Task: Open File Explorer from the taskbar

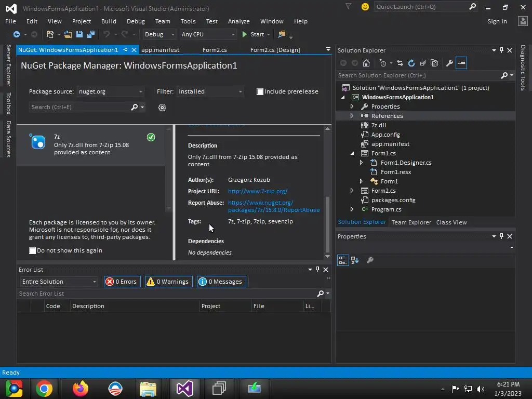Action: (x=148, y=389)
